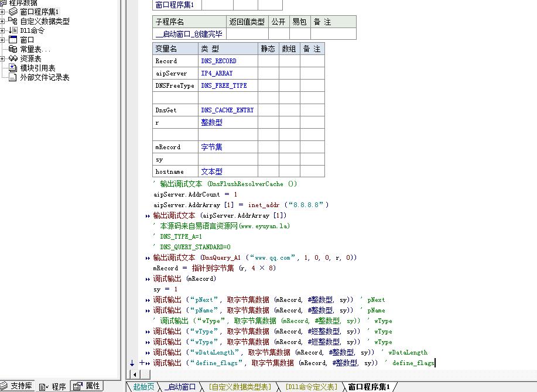
Task: Click the 变量名 column header
Action: click(x=175, y=49)
